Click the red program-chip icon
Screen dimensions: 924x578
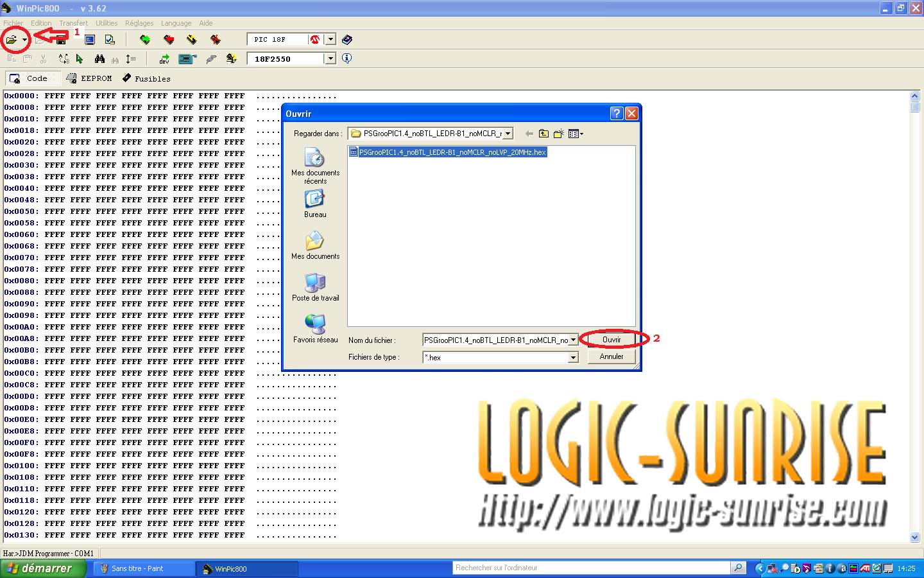point(169,40)
